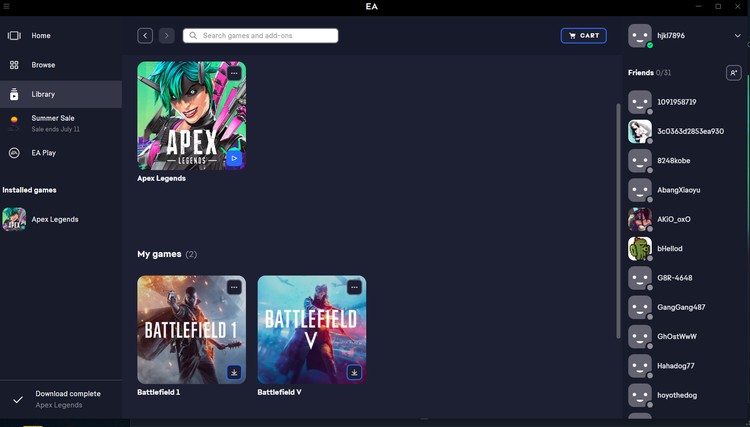750x427 pixels.
Task: Select friend GhOstWwW
Action: click(x=685, y=337)
